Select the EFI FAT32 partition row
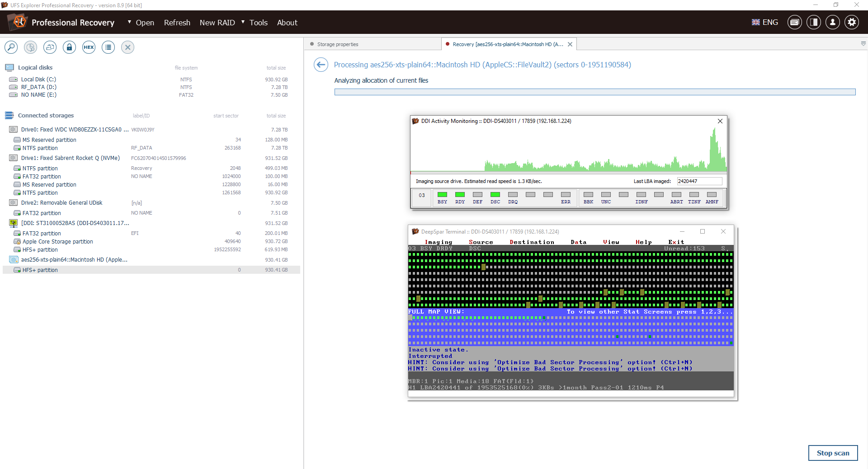This screenshot has width=868, height=469. coord(151,233)
